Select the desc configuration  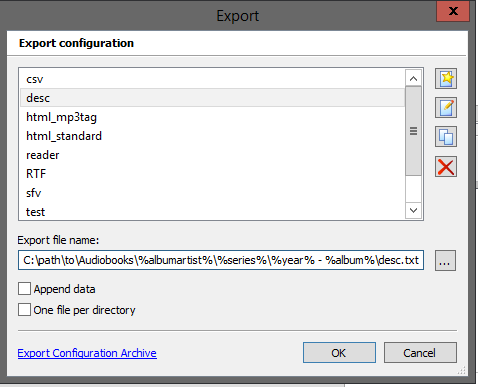212,98
